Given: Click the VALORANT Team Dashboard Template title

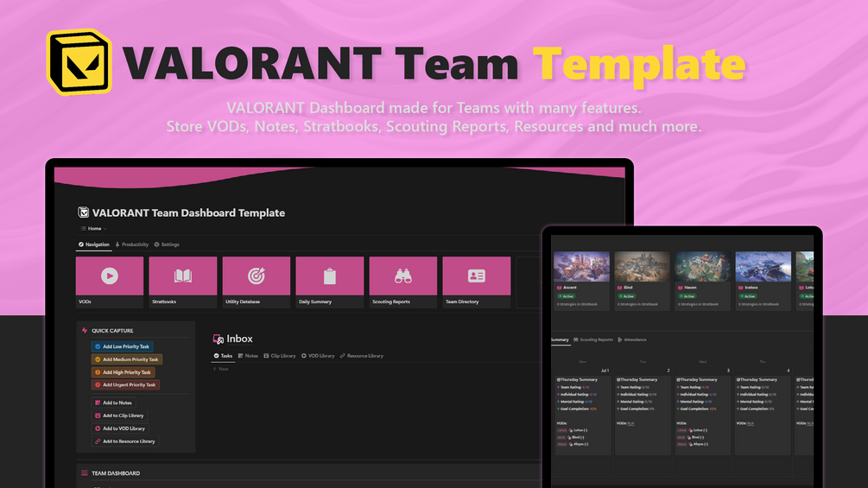Looking at the screenshot, I should click(x=189, y=213).
